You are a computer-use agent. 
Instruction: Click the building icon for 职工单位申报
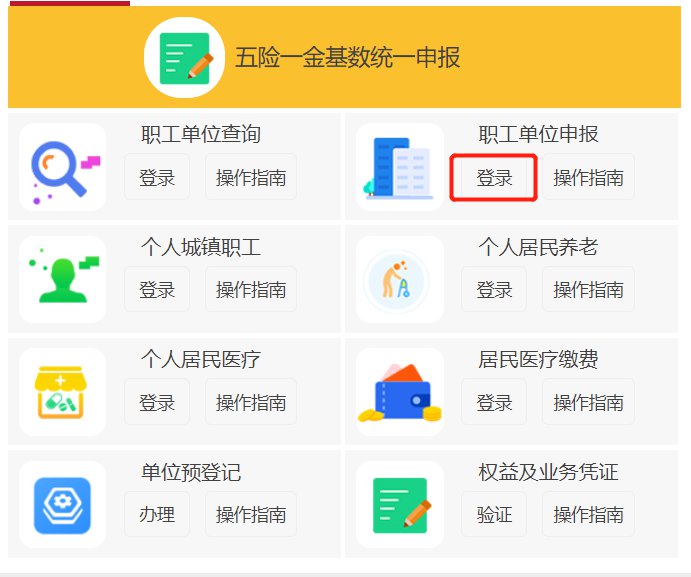click(400, 167)
